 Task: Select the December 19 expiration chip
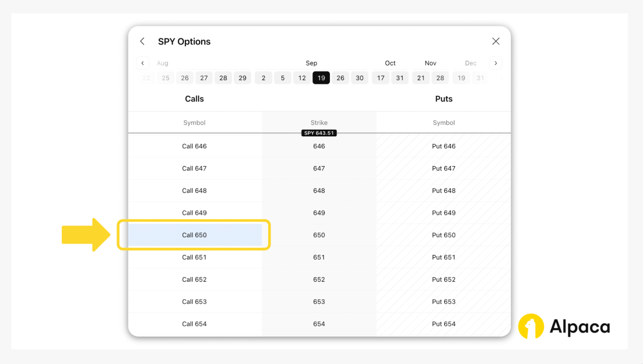point(461,77)
